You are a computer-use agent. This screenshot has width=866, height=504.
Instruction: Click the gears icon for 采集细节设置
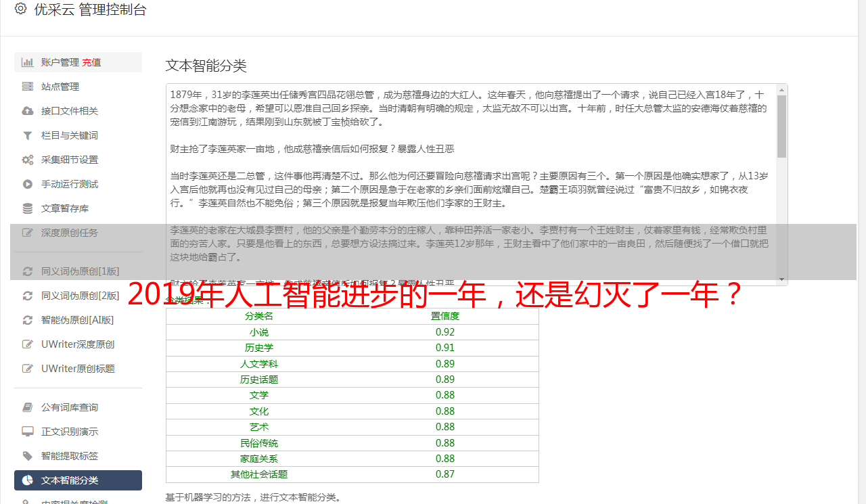[28, 160]
